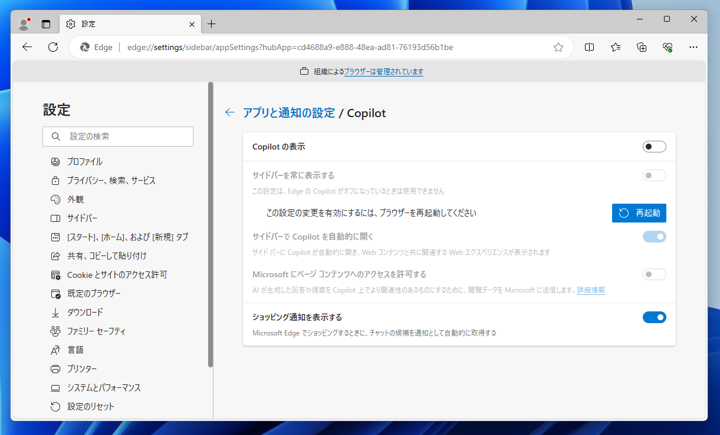Click the settings sidebar scrollbar

(x=210, y=225)
